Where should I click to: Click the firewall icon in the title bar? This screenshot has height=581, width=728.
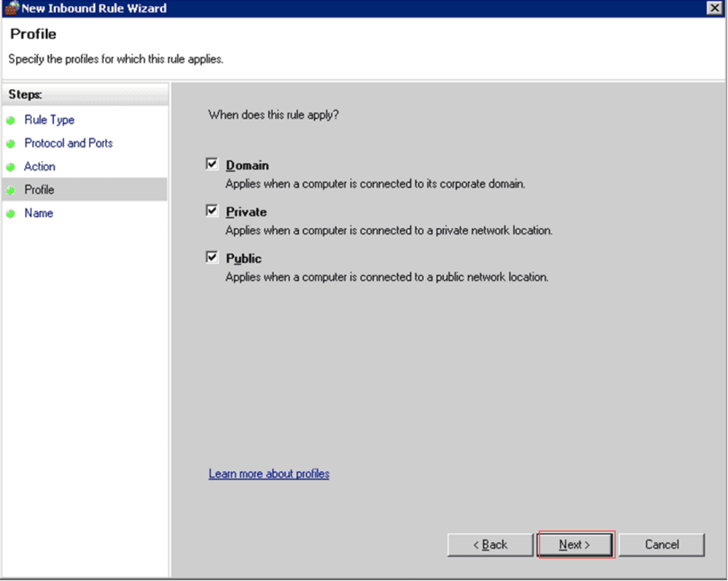(11, 8)
